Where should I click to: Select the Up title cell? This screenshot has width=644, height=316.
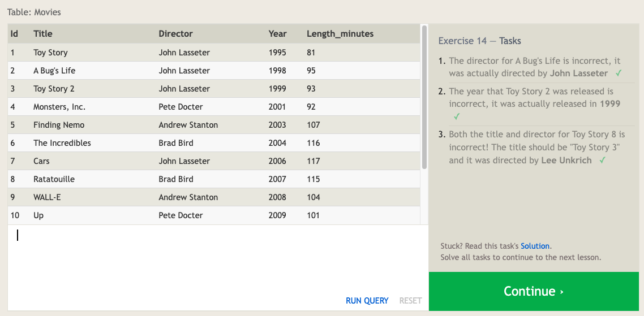[38, 215]
